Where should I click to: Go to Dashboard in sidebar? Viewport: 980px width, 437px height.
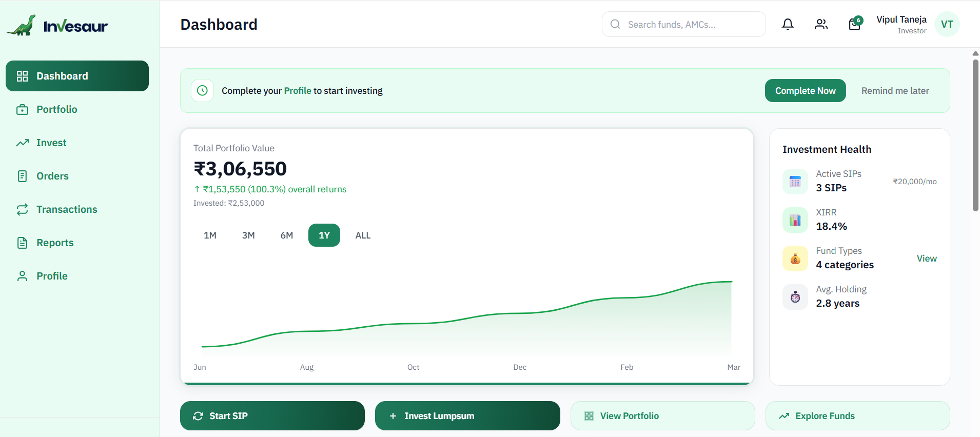tap(77, 76)
